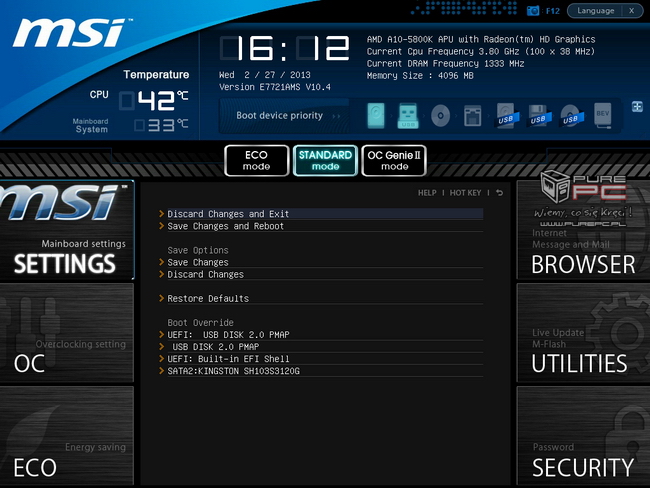Select Restore Defaults
The height and width of the screenshot is (488, 650).
(321, 299)
